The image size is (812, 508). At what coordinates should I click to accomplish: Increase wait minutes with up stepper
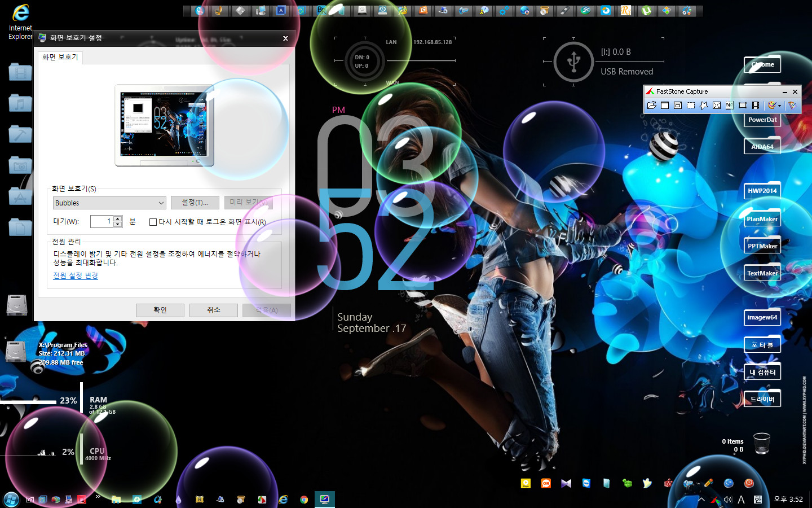click(118, 218)
